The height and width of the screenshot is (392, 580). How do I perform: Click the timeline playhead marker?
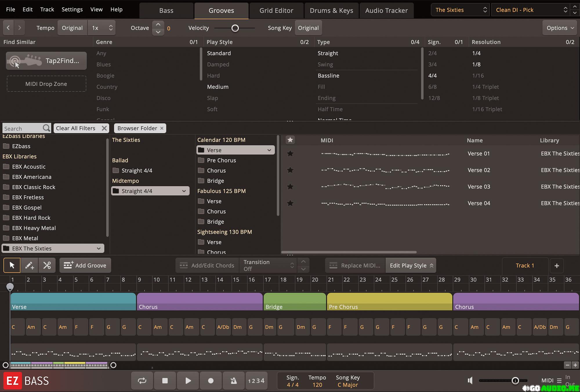(x=10, y=287)
